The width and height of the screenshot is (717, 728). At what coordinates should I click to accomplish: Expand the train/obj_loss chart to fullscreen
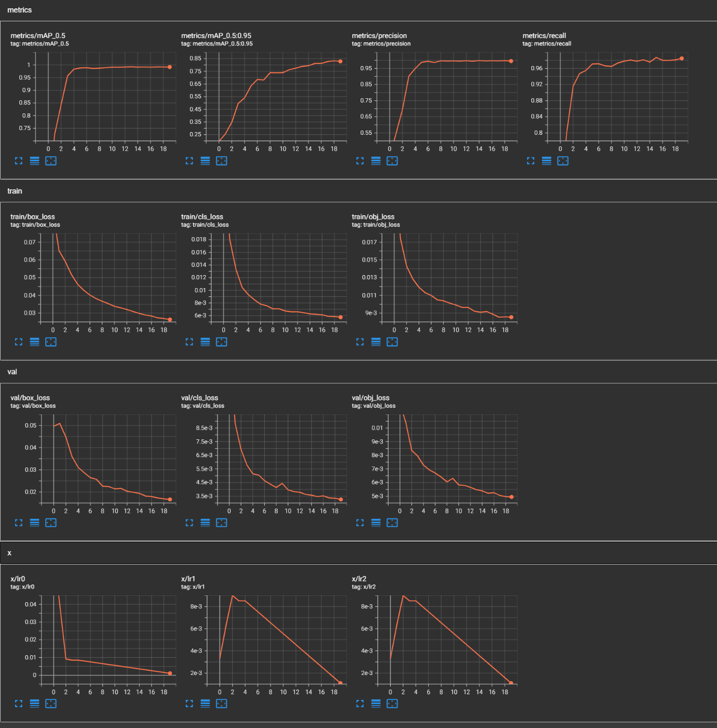[x=360, y=342]
